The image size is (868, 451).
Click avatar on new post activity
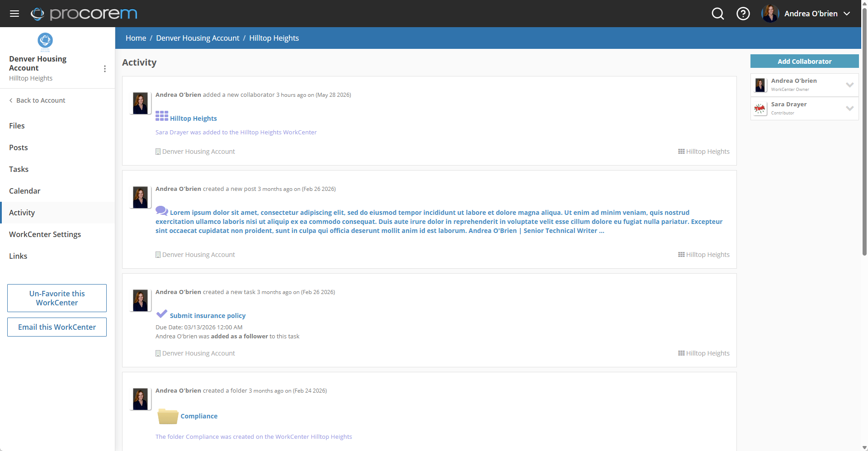[140, 197]
